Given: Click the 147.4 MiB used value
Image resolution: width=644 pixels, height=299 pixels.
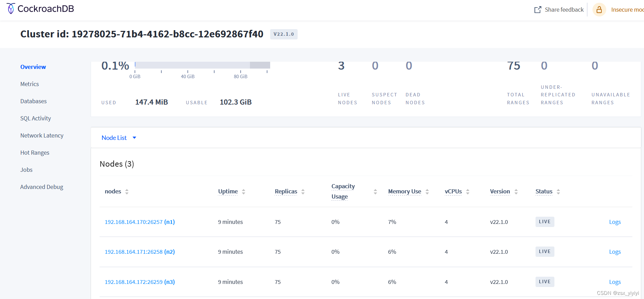Looking at the screenshot, I should point(151,102).
